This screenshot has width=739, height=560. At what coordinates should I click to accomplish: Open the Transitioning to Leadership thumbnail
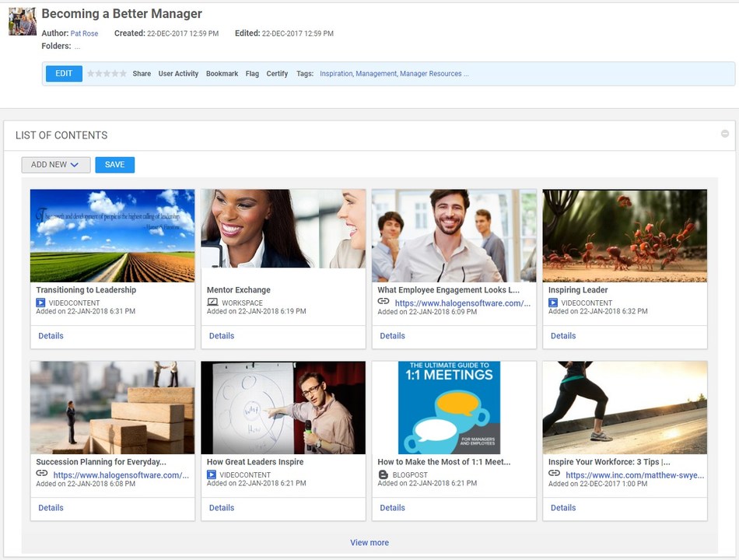point(112,236)
